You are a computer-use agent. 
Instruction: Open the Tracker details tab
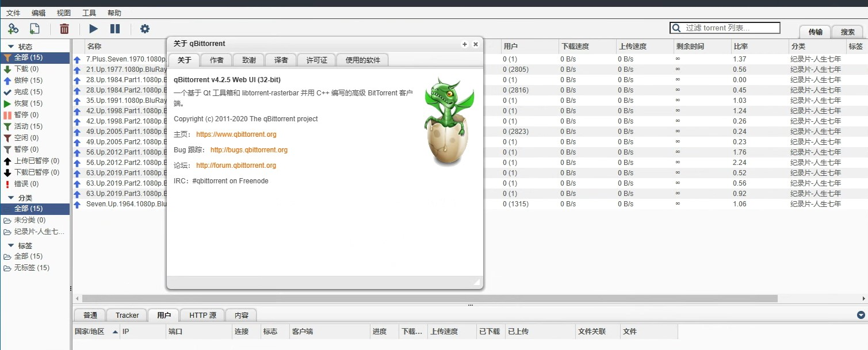[127, 315]
